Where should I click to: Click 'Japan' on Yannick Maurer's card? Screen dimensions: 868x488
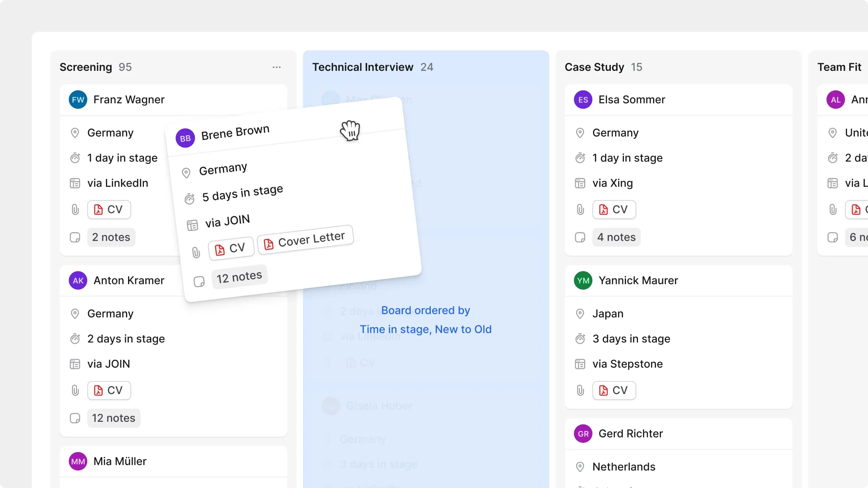click(608, 314)
